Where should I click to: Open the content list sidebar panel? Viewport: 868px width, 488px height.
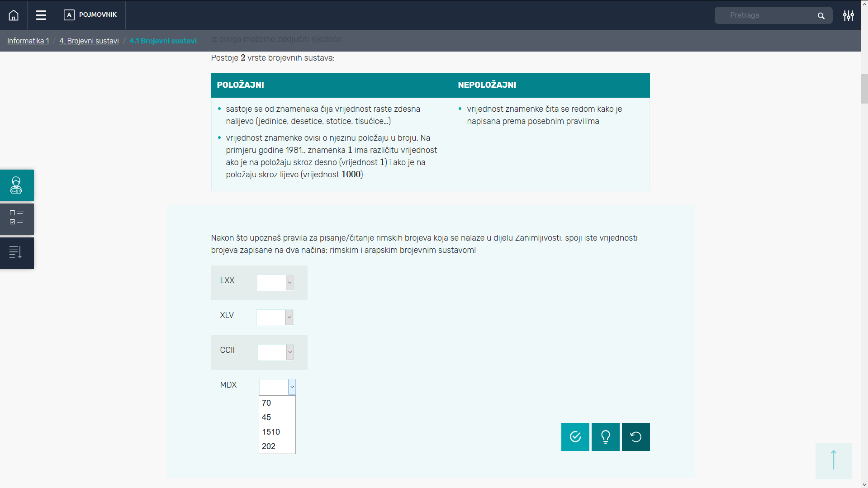pyautogui.click(x=17, y=252)
